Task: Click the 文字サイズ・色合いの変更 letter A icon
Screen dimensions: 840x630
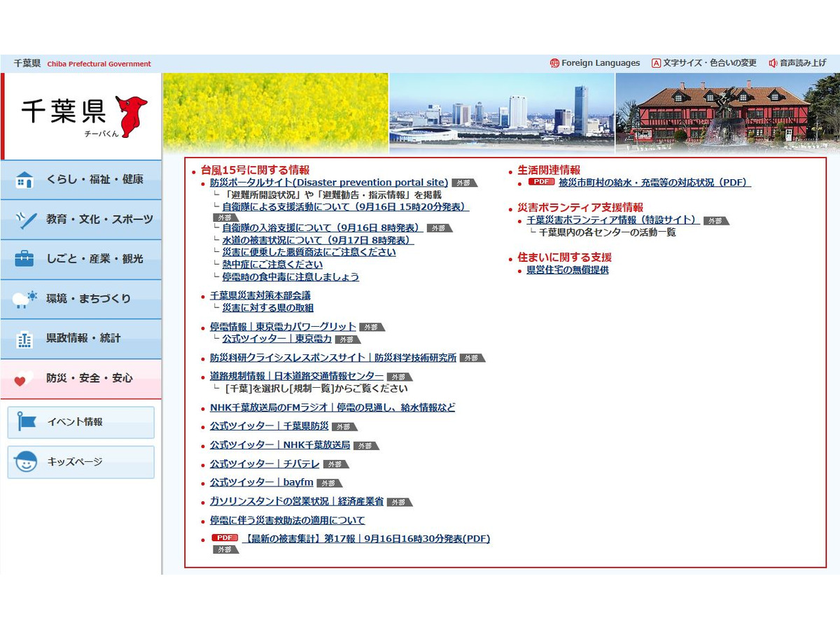Action: tap(656, 63)
